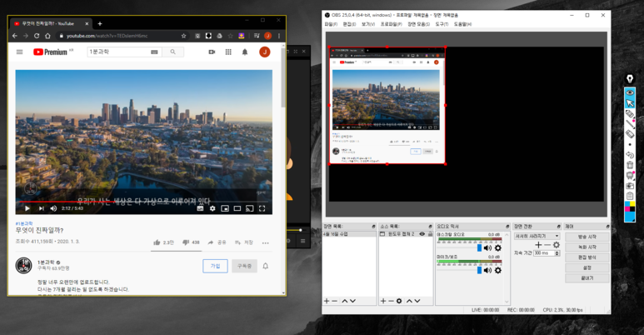The image size is (644, 335).
Task: Open OBS 도움말 menu
Action: tap(463, 24)
